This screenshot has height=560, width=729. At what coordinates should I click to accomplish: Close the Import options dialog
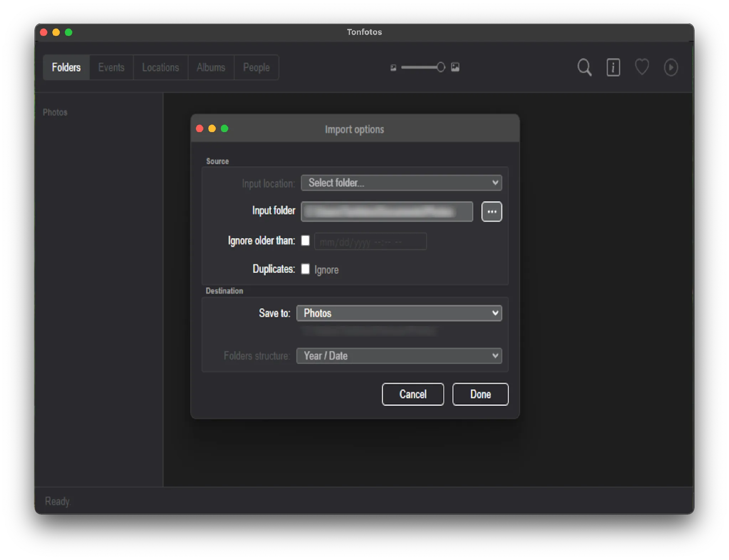[x=199, y=129]
